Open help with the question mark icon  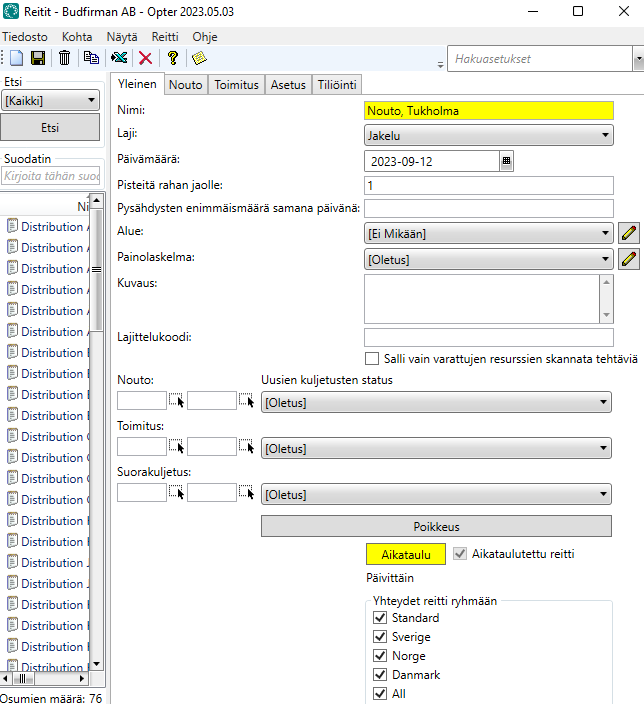coord(172,59)
